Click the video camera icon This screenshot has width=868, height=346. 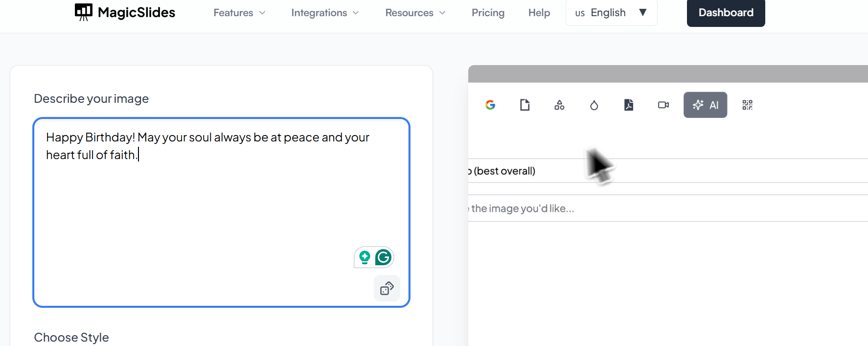click(x=663, y=105)
